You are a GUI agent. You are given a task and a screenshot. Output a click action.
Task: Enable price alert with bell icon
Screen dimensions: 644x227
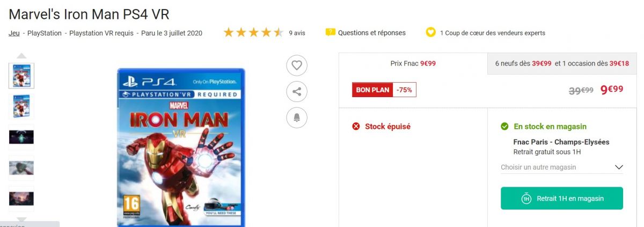click(297, 117)
